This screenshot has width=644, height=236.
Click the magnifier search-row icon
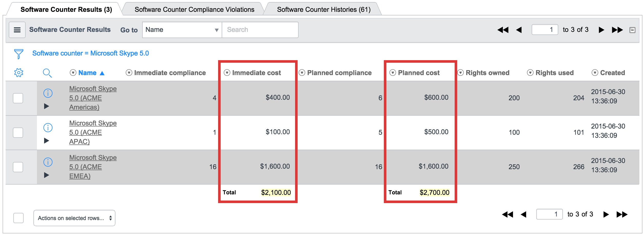pos(47,73)
